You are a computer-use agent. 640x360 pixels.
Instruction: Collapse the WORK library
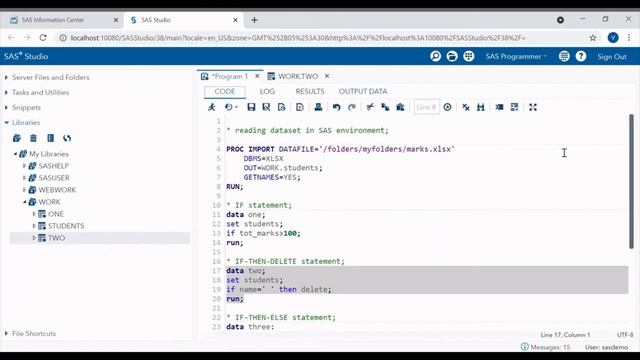[24, 202]
